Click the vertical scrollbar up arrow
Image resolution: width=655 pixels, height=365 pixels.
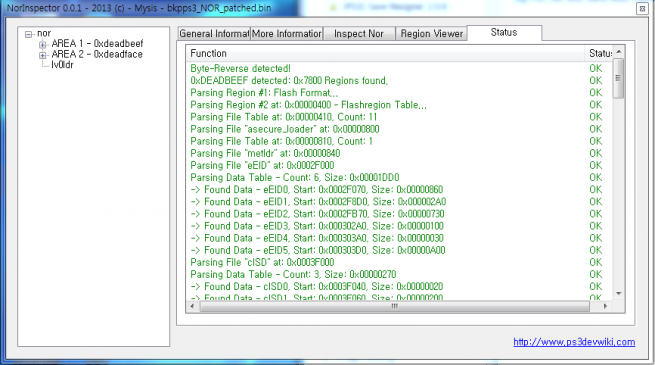pos(619,52)
